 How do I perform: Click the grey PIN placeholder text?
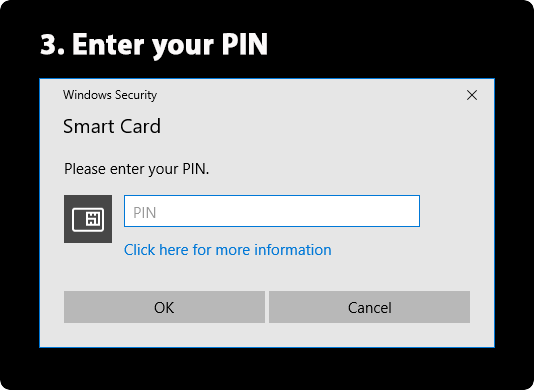[144, 213]
